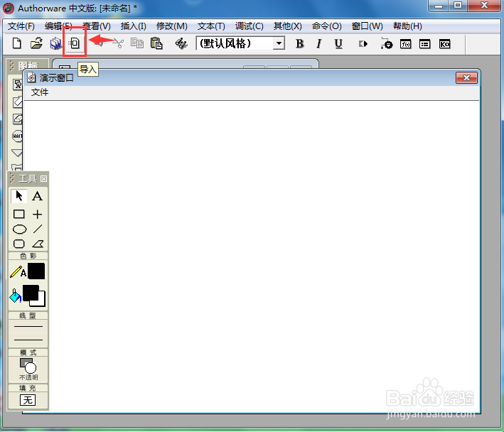Open the 修改(M) menu

(x=171, y=26)
